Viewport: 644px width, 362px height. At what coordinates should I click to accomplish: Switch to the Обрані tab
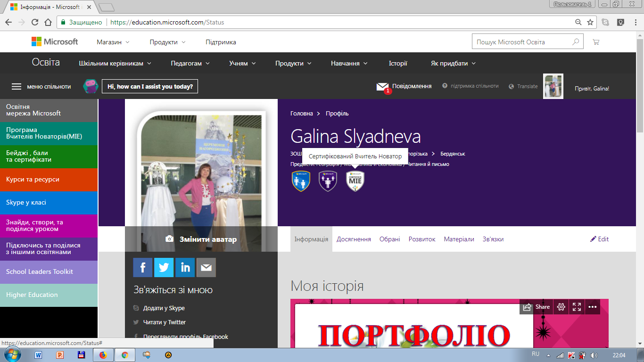click(x=390, y=239)
